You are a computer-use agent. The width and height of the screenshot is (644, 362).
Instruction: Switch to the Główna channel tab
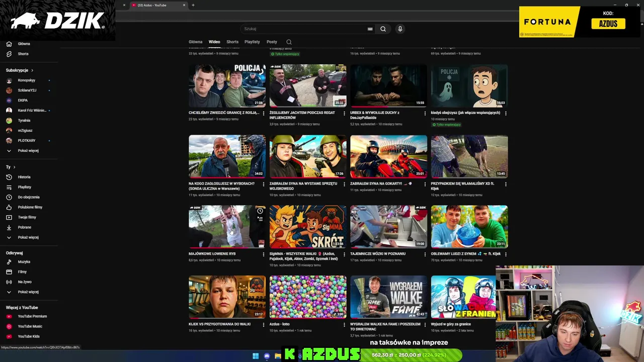coord(195,42)
